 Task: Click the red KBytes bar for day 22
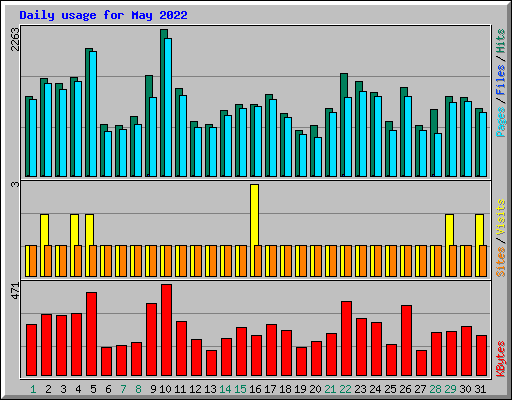click(346, 338)
